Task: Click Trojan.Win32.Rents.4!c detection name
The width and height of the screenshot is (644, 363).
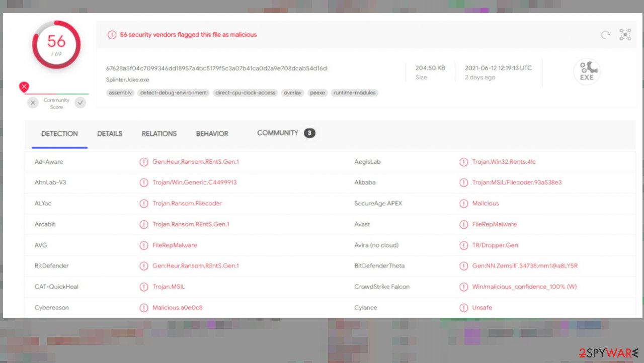Action: click(x=504, y=162)
